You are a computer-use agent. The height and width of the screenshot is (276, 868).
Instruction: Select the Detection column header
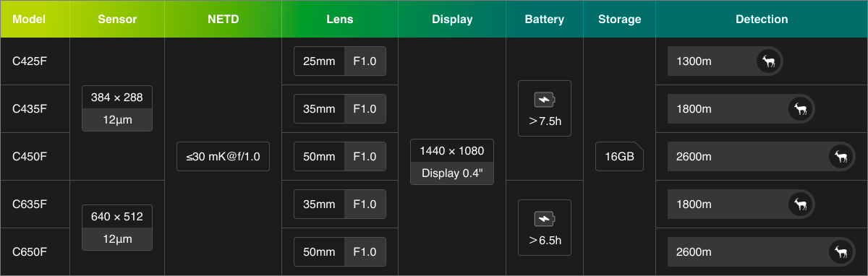762,19
